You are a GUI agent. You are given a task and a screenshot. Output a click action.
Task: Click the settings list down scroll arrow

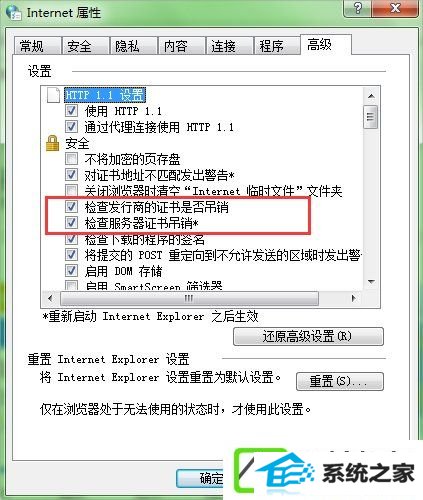coord(371,282)
